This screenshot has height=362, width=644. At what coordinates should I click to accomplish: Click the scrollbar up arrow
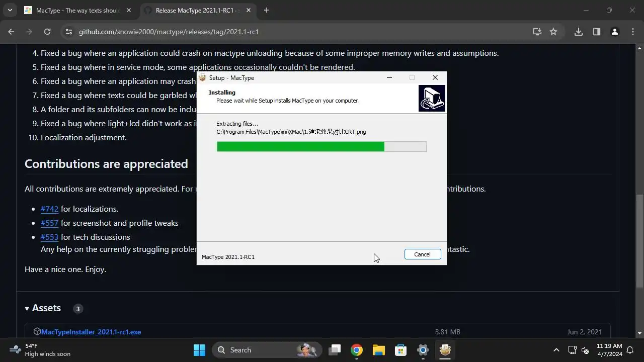pos(639,48)
